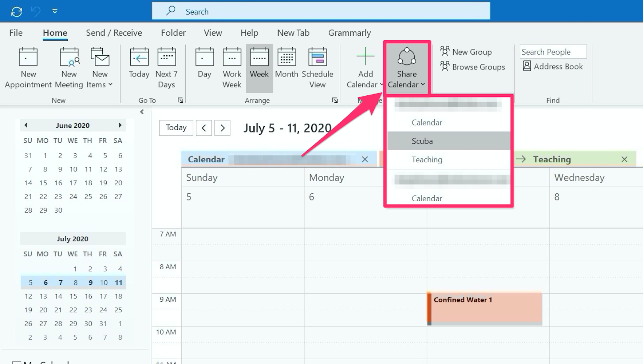Viewport: 643px width, 364px height.
Task: Click Browse Groups
Action: coord(473,67)
